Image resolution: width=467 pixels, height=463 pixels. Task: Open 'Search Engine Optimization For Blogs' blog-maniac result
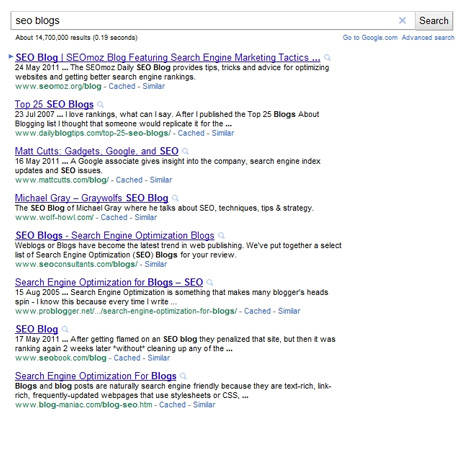95,376
